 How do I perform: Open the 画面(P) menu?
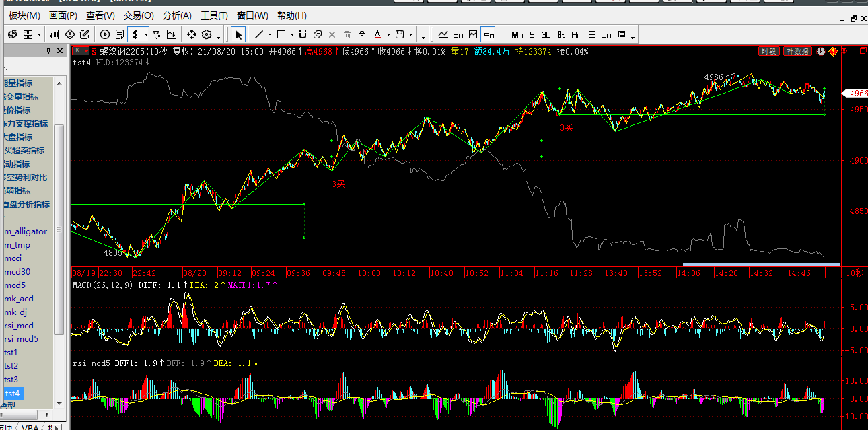pos(63,15)
